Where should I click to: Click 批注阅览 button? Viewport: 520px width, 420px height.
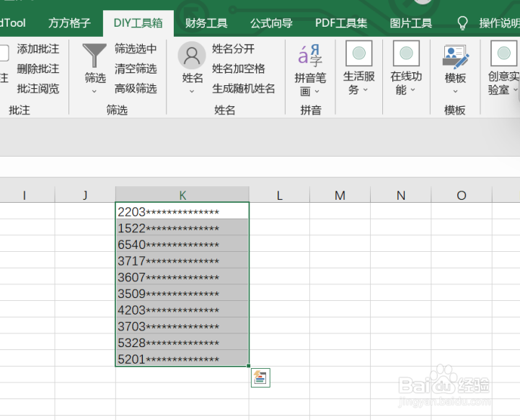tap(38, 89)
